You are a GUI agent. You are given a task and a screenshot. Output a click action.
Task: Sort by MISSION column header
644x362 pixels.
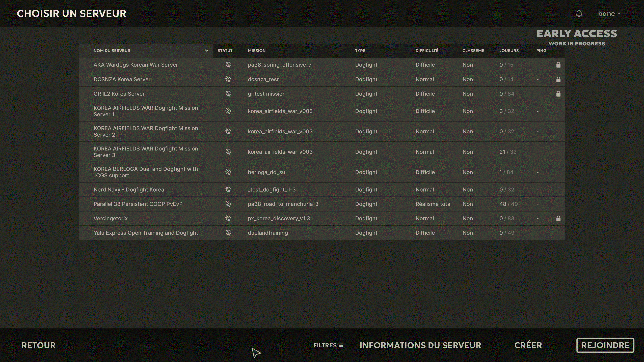pyautogui.click(x=256, y=50)
